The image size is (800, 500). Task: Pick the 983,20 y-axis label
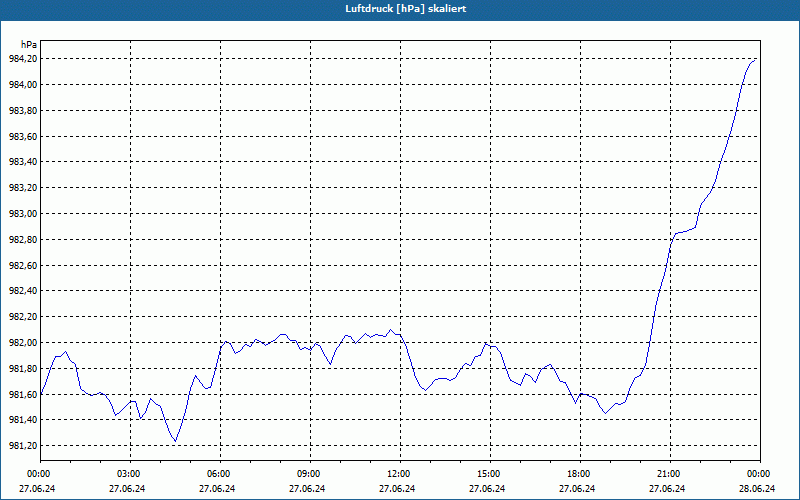(23, 188)
